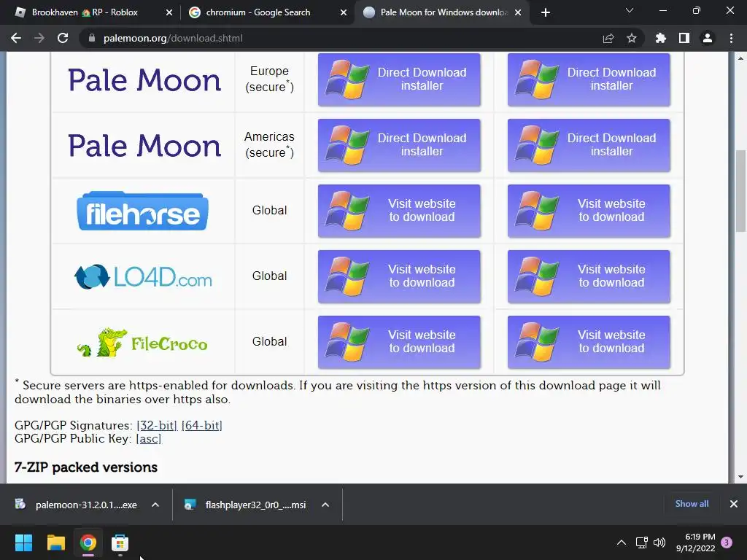Click the browser forward arrow
747x560 pixels.
[39, 38]
